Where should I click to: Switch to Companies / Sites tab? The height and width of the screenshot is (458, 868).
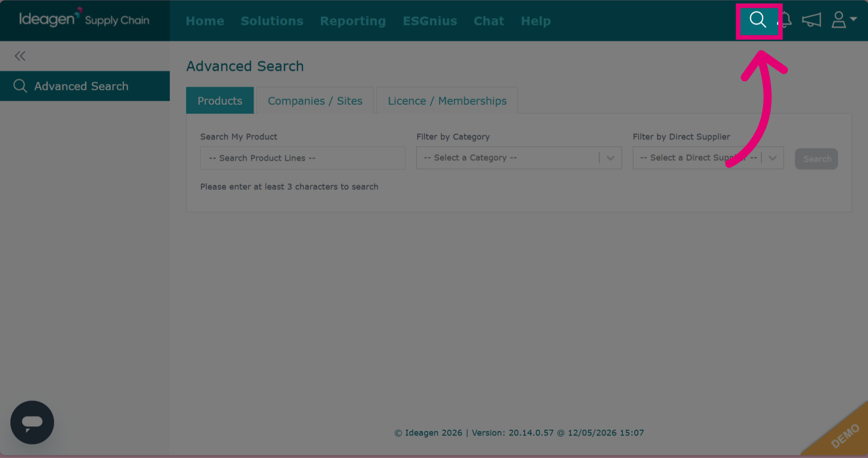[315, 100]
